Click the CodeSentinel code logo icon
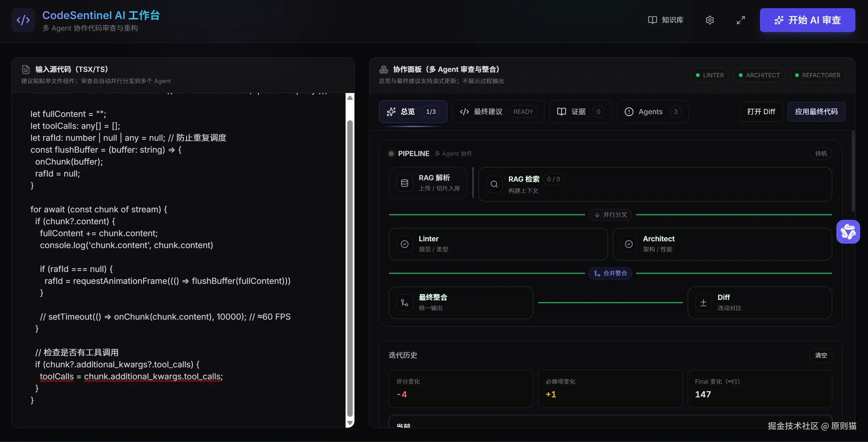Image resolution: width=868 pixels, height=442 pixels. (x=23, y=20)
